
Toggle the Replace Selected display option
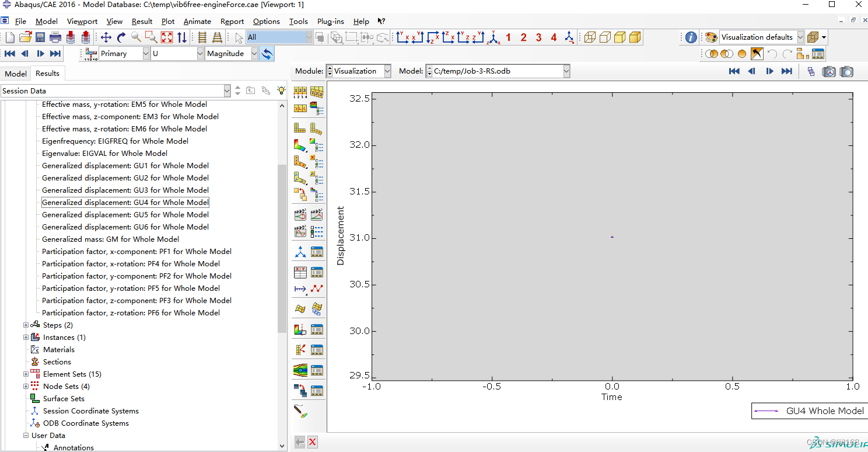[x=711, y=54]
